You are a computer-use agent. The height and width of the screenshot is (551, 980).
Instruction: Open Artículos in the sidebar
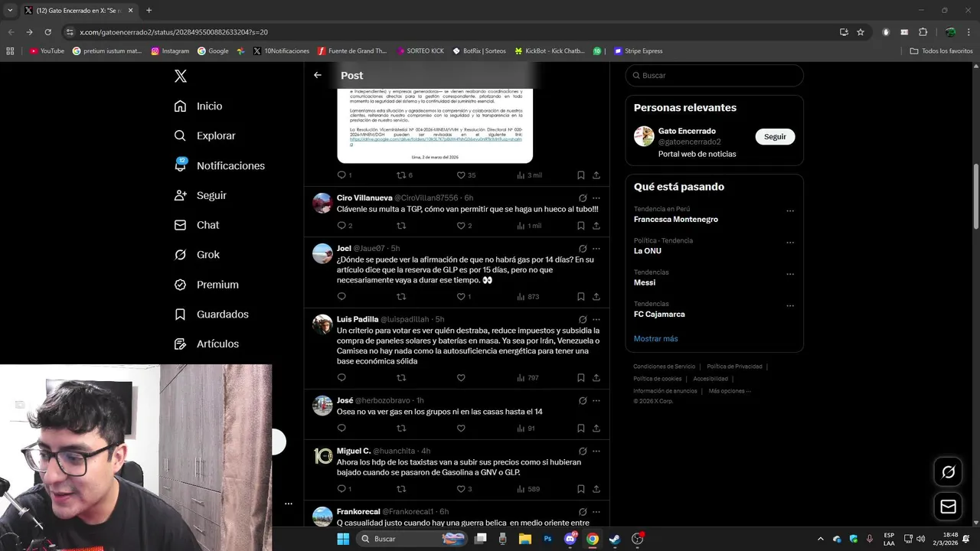click(206, 344)
